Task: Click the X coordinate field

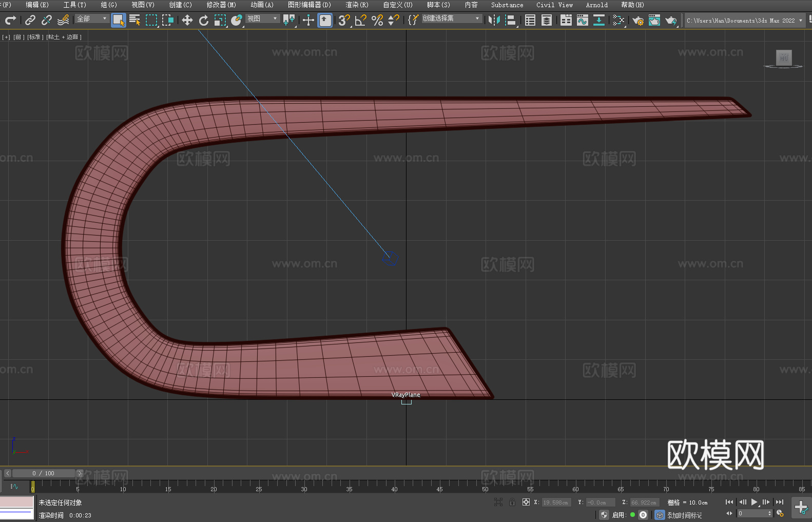Action: click(556, 502)
